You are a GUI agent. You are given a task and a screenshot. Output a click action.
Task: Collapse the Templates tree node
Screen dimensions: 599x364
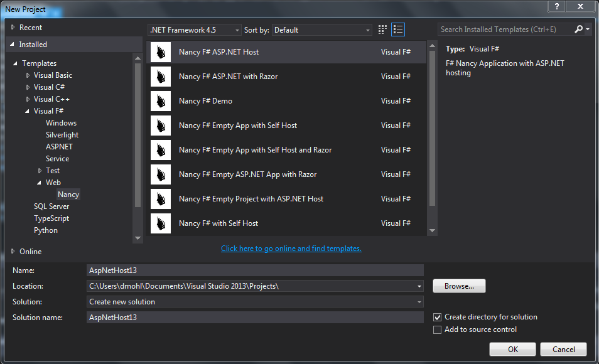[x=15, y=63]
